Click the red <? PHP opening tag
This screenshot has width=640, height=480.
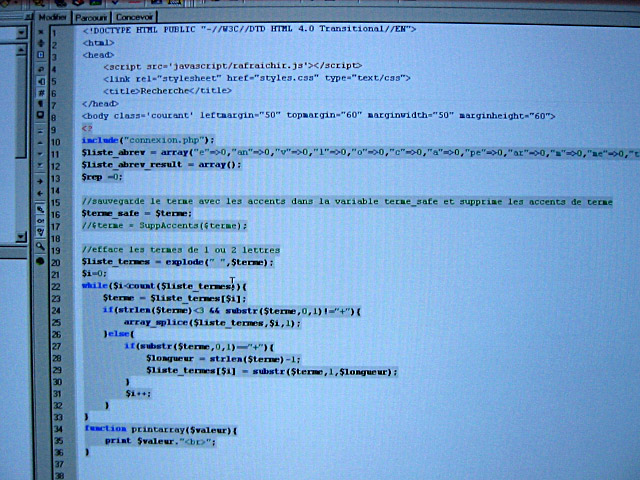point(87,128)
